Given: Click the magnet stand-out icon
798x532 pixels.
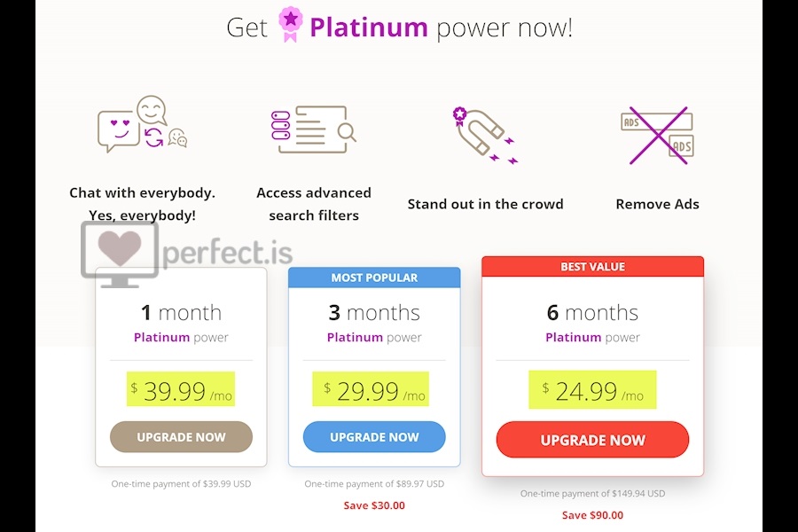Looking at the screenshot, I should click(485, 135).
